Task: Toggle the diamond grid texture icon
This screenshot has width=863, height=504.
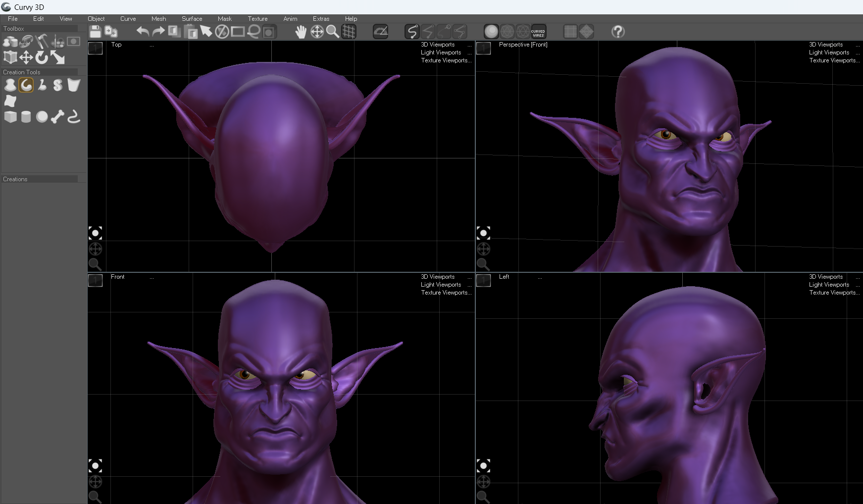Action: (x=586, y=32)
